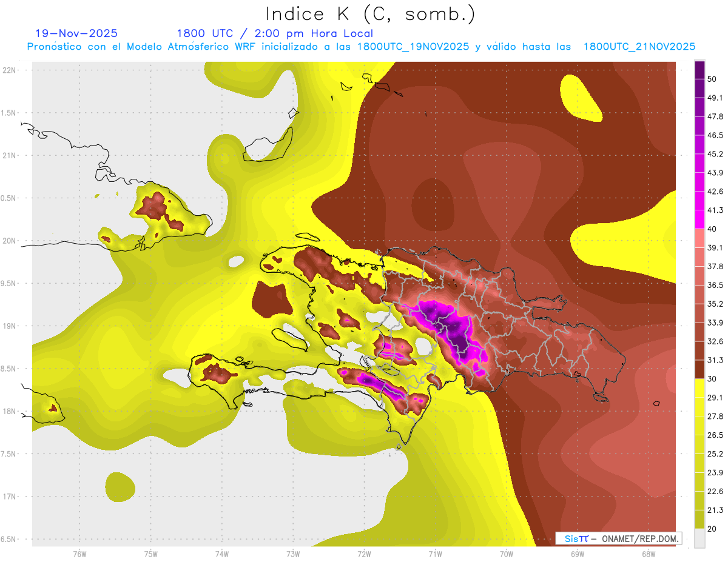Select the '68W' longitude axis label
728x562 pixels.
pos(648,554)
